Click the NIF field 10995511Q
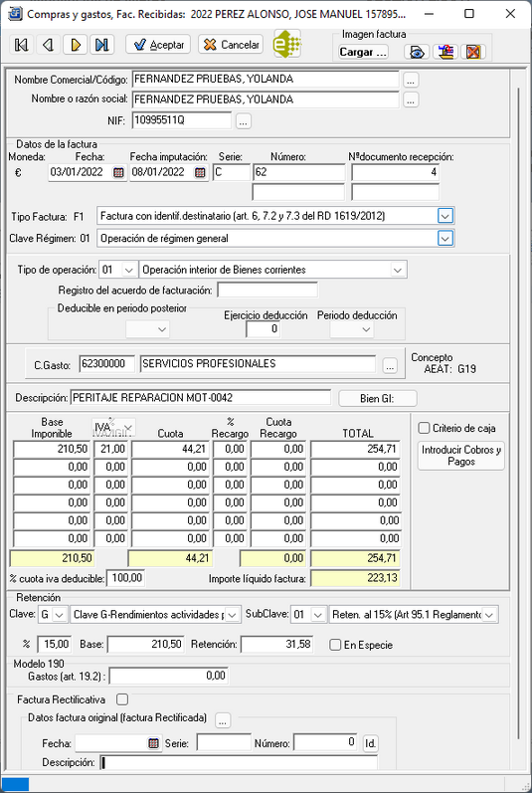Image resolution: width=532 pixels, height=793 pixels. coord(182,120)
